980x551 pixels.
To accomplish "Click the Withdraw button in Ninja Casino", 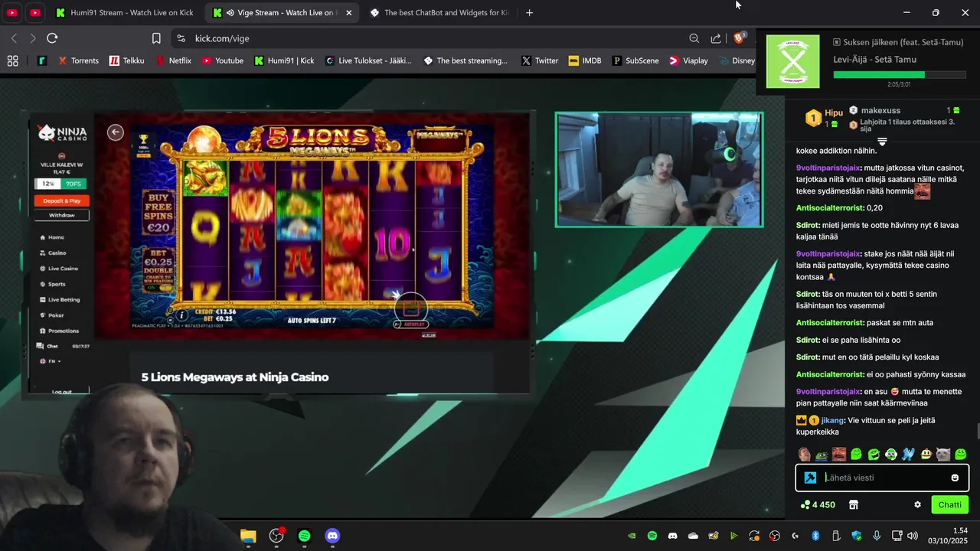I will [x=62, y=215].
